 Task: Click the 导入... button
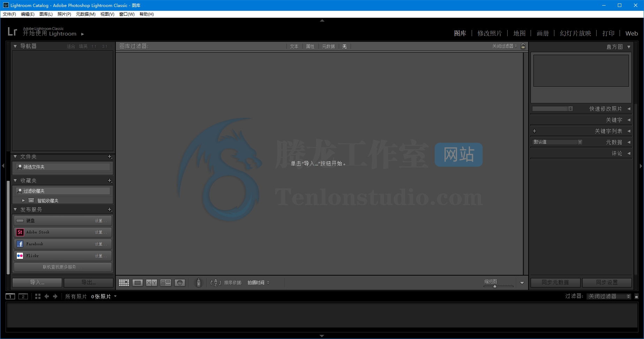pyautogui.click(x=37, y=283)
